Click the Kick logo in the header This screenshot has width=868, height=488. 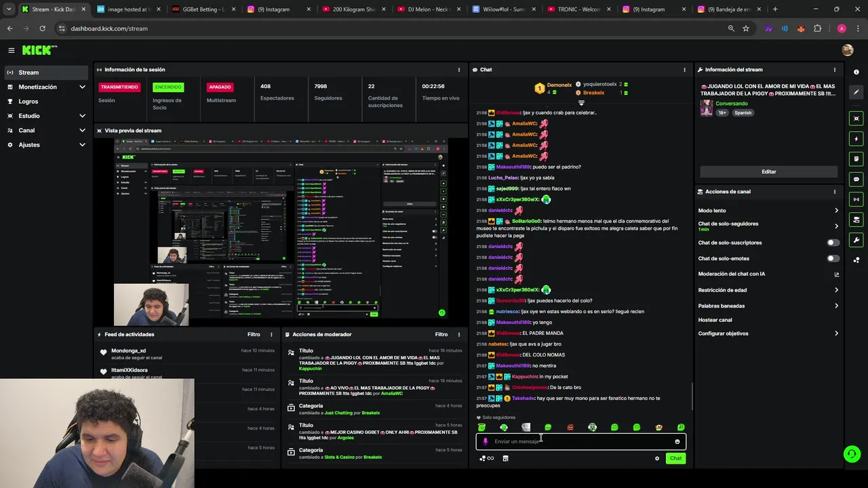(39, 50)
